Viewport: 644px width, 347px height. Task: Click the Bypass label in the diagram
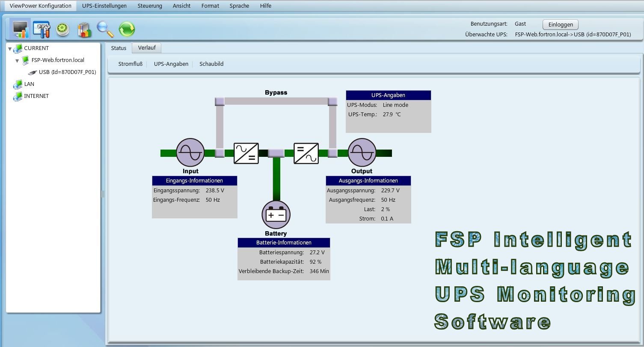click(276, 93)
